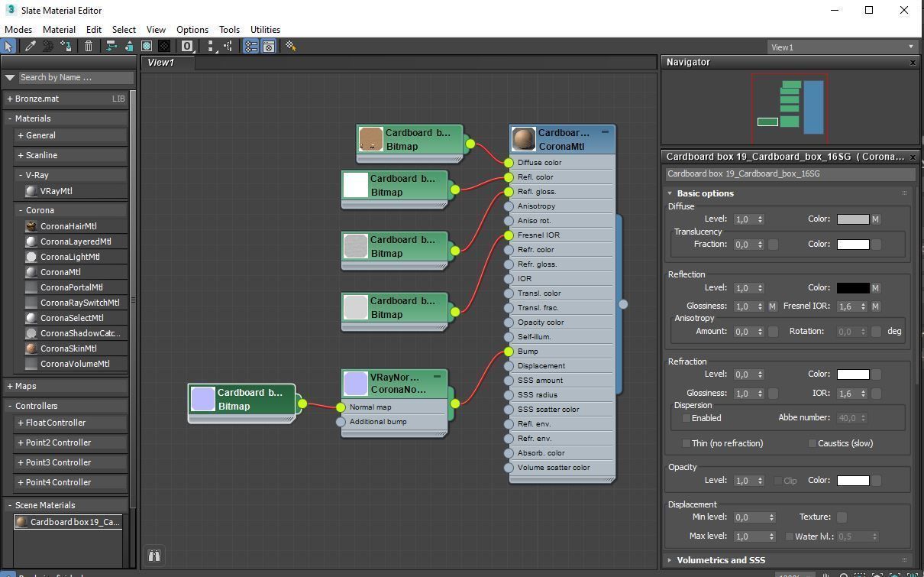Select CoronaSkinMtl in the material list

pos(69,348)
